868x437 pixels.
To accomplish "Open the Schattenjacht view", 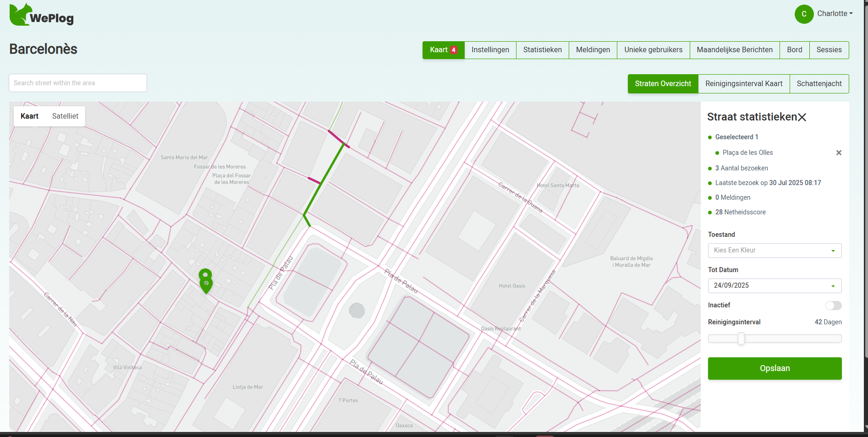I will tap(819, 84).
